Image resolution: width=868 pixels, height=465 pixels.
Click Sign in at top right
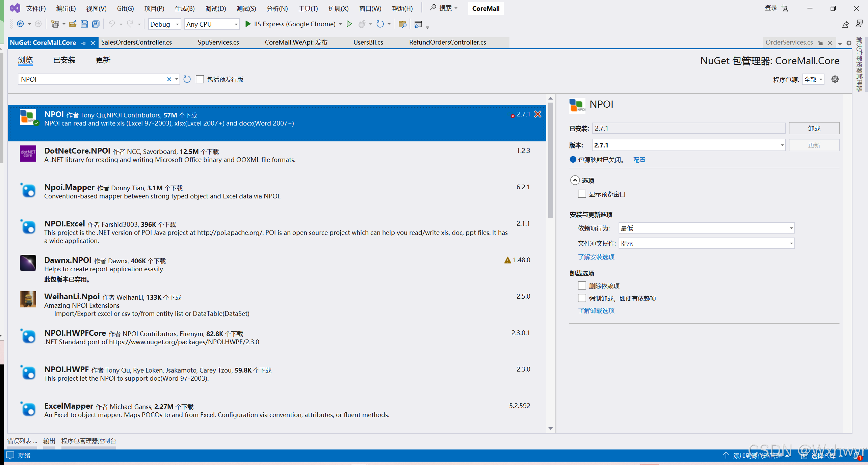coord(771,8)
